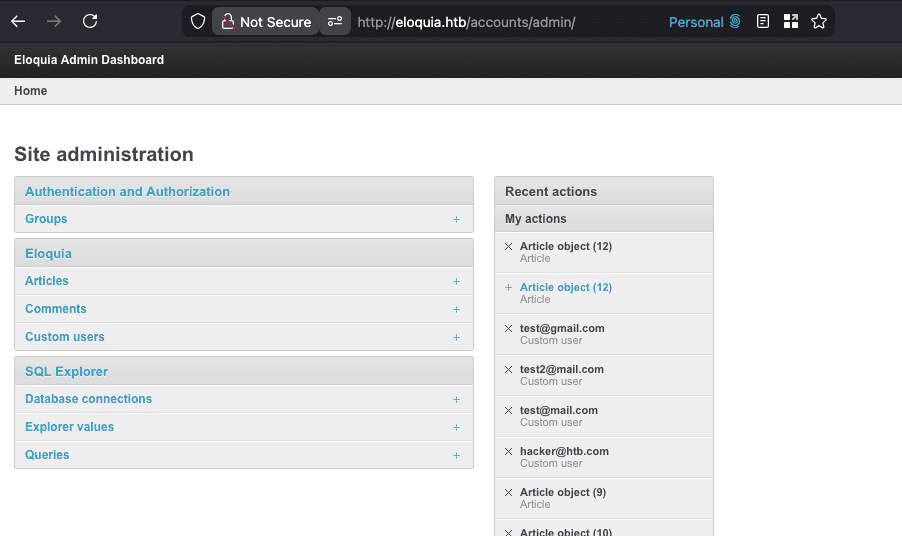Open the extensions grid icon
902x536 pixels.
pyautogui.click(x=791, y=22)
